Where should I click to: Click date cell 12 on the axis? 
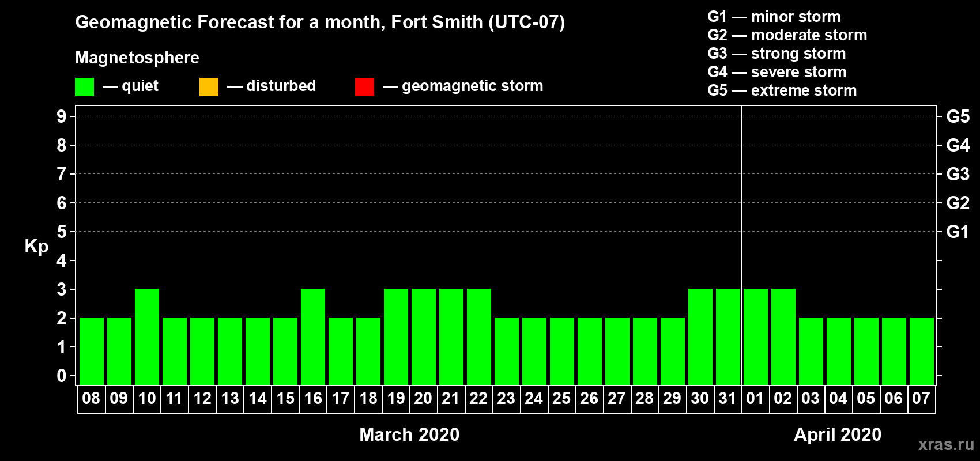coord(202,399)
